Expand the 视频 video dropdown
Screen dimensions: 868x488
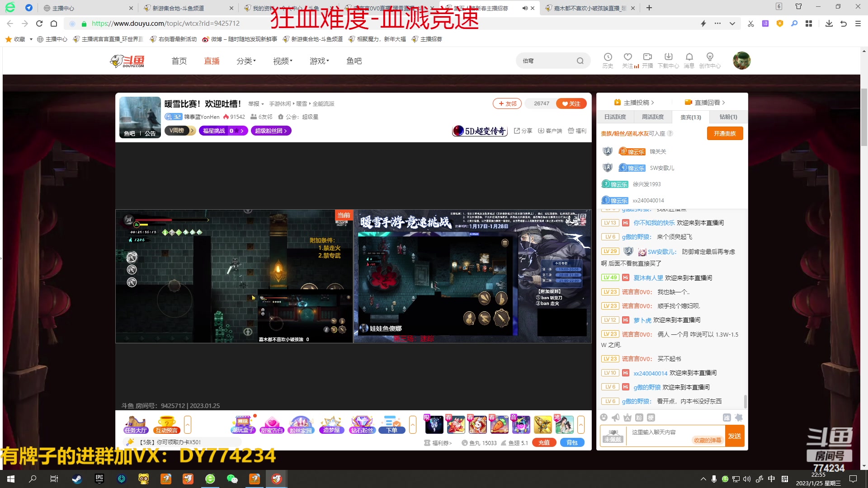point(283,61)
